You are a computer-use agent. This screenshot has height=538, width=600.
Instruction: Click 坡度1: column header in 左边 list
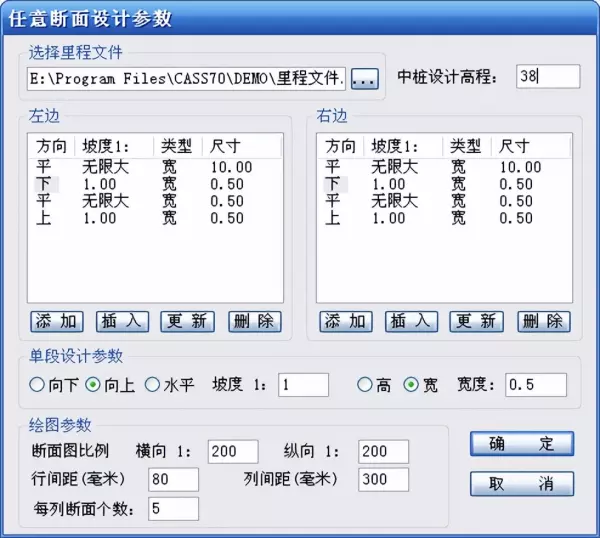coord(114,146)
